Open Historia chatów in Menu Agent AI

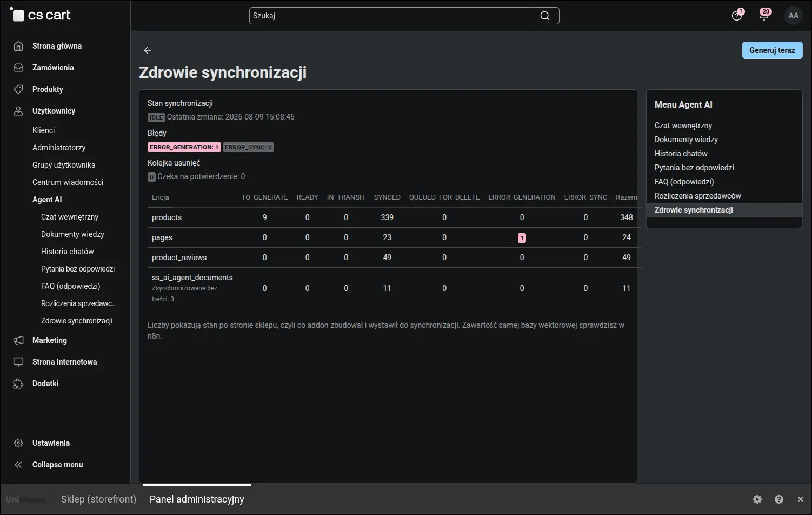pos(681,154)
